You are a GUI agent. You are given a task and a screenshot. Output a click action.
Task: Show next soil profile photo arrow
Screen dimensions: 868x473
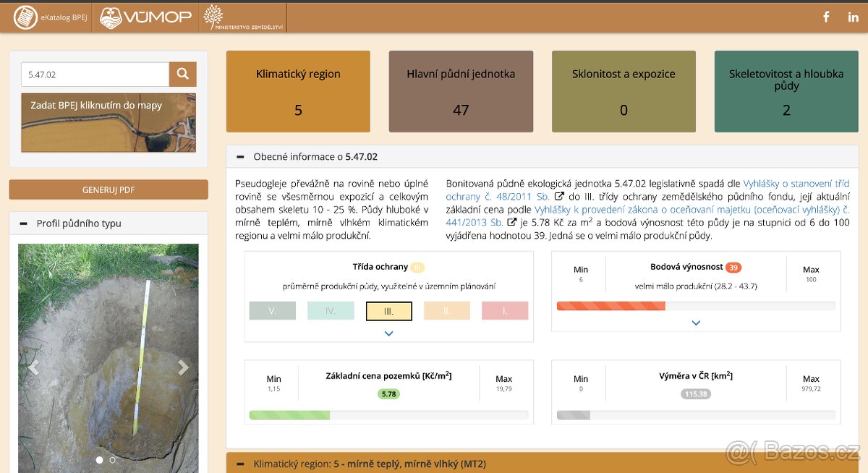click(184, 367)
